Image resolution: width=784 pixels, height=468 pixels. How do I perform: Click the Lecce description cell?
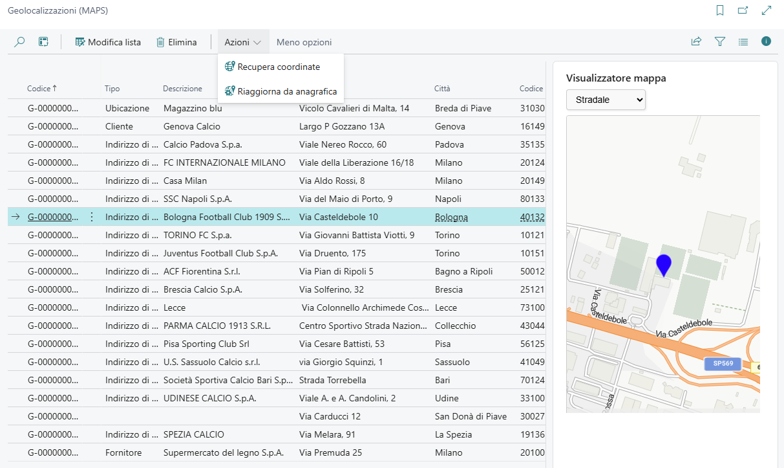[174, 308]
